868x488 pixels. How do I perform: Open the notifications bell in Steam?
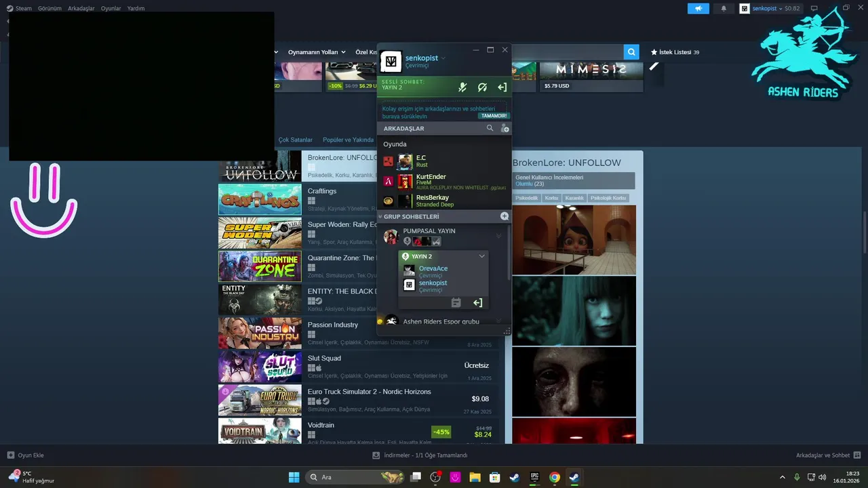coord(724,8)
